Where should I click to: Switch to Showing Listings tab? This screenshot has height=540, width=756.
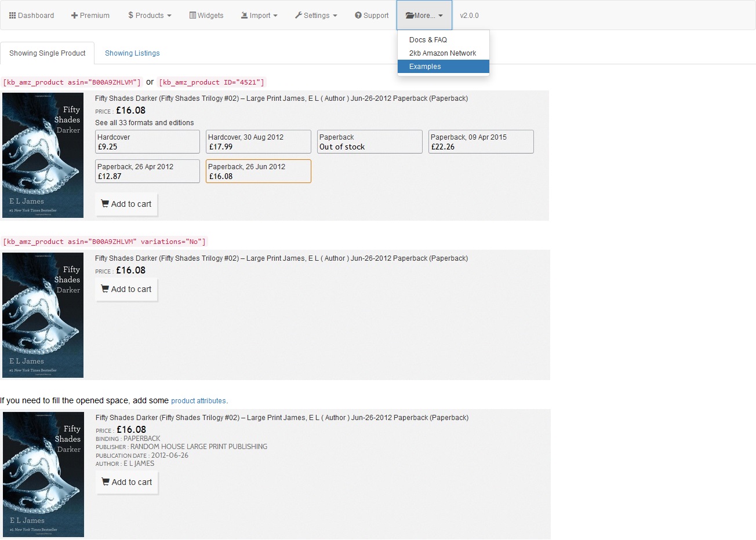132,53
